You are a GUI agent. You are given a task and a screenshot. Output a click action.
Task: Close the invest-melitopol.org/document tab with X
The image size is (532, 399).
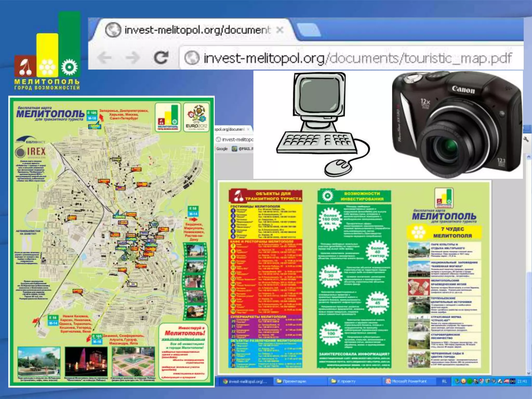(x=280, y=30)
